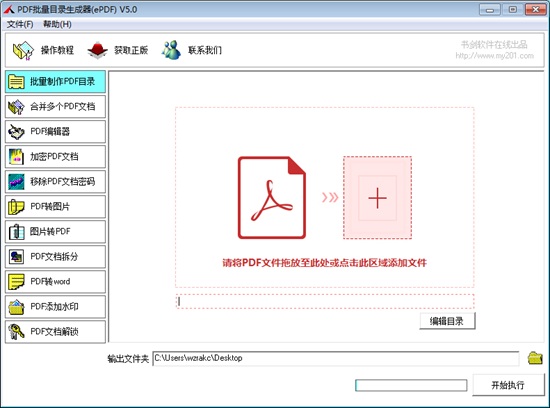
Task: Click the 移除PDF文档密码 icon
Action: coord(16,182)
